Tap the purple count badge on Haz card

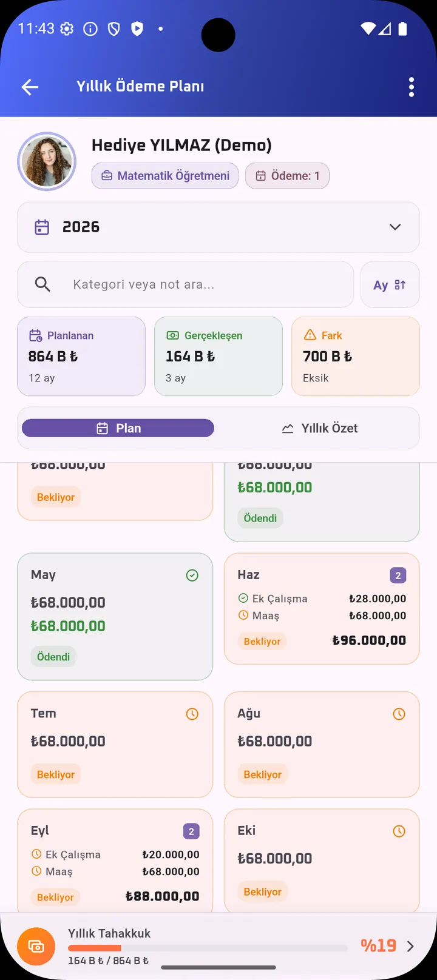coord(398,576)
